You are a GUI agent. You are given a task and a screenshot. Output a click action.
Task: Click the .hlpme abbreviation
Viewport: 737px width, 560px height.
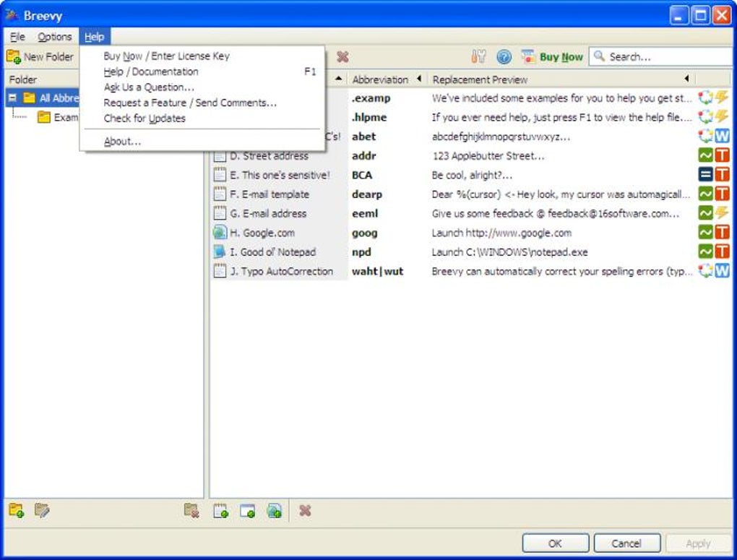click(369, 118)
